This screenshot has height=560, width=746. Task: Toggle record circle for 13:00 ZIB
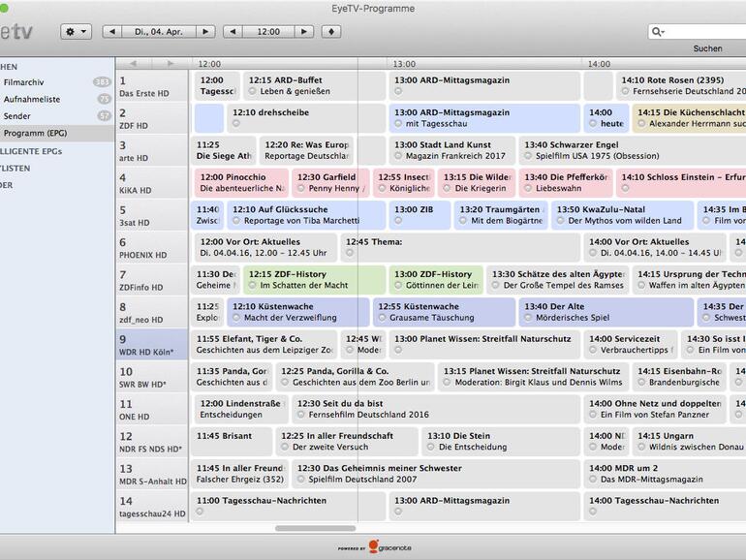398,221
